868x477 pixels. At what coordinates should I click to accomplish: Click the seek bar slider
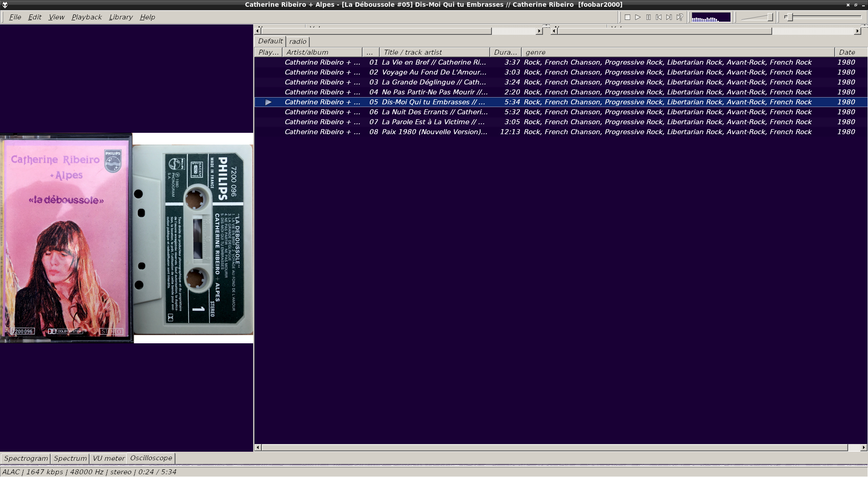tap(823, 17)
